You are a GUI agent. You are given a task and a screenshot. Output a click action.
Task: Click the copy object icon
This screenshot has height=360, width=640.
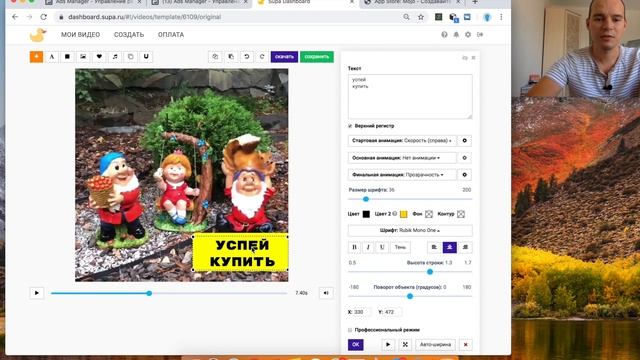point(215,57)
